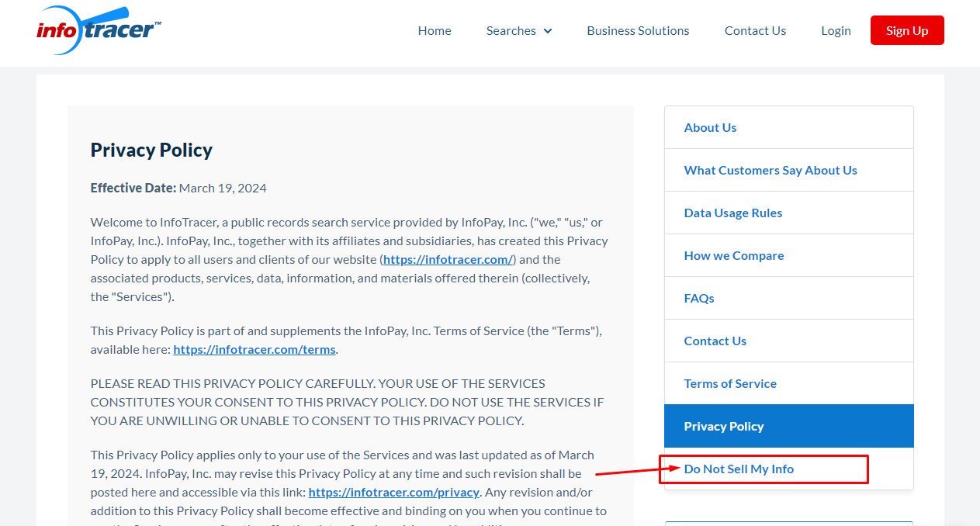Screen dimensions: 980x526
Task: Open the Login page
Action: pyautogui.click(x=836, y=31)
